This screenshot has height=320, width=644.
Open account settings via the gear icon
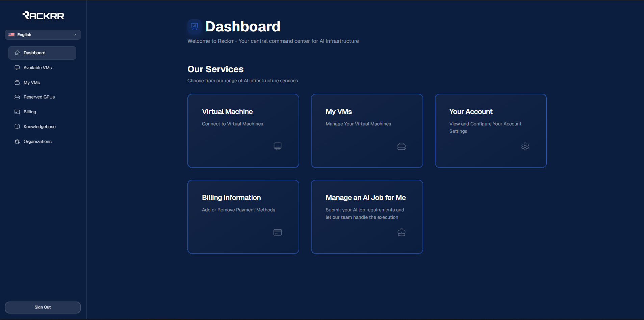[x=524, y=146]
